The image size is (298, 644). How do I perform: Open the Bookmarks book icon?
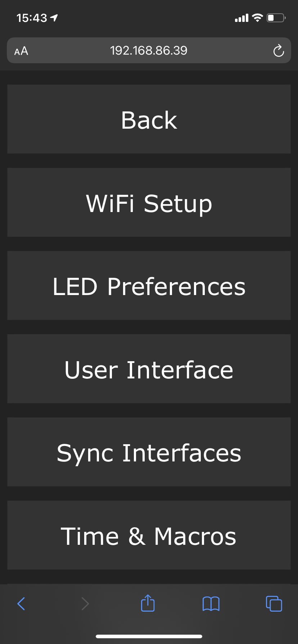211,603
